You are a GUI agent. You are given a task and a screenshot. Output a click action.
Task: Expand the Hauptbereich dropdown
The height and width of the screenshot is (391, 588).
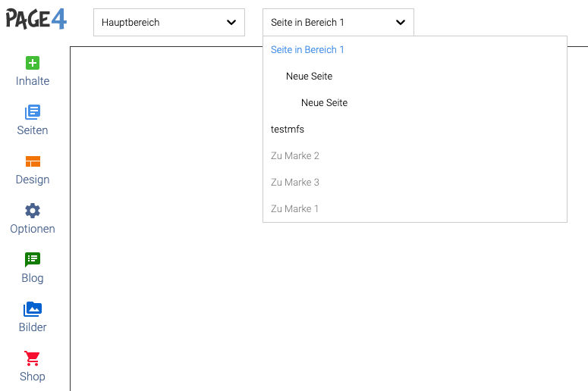click(169, 23)
